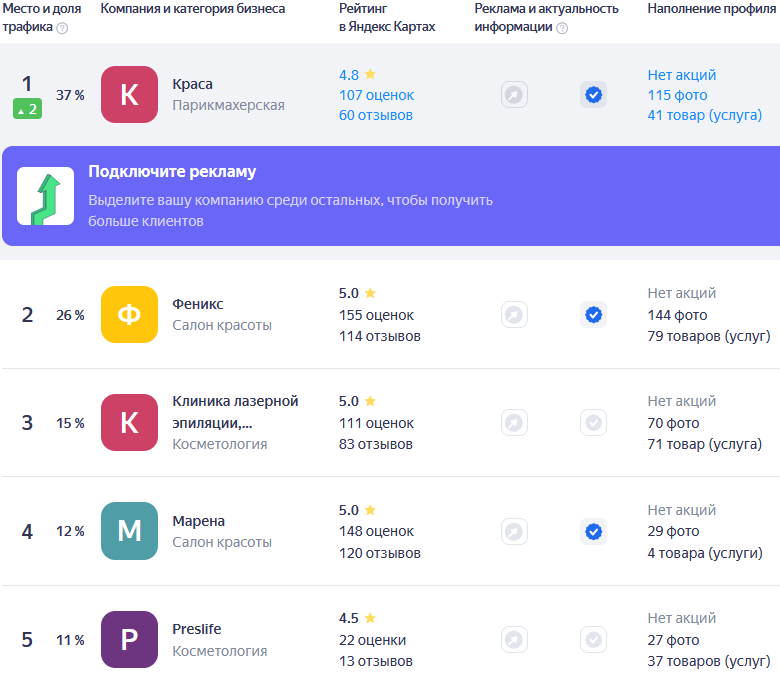Click the green arrow icon on the ad banner
The width and height of the screenshot is (780, 690).
click(x=45, y=196)
